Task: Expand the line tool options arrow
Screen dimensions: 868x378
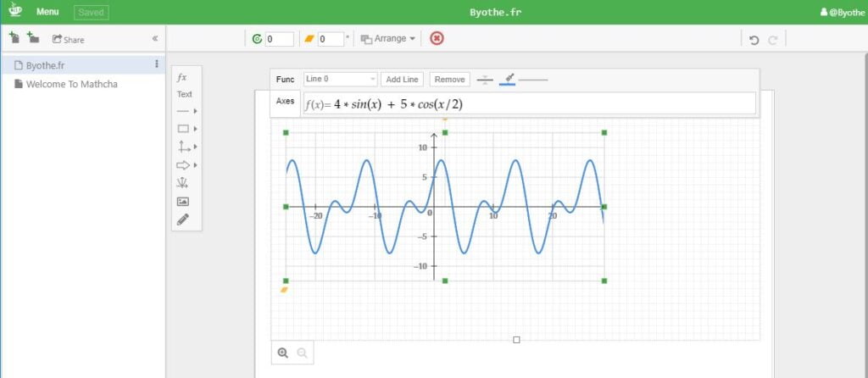Action: click(196, 111)
